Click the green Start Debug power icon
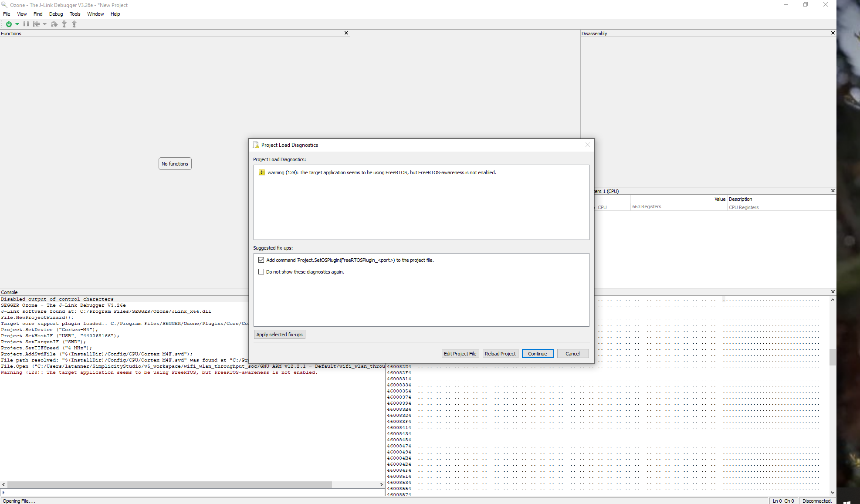Image resolution: width=860 pixels, height=504 pixels. pos(8,24)
